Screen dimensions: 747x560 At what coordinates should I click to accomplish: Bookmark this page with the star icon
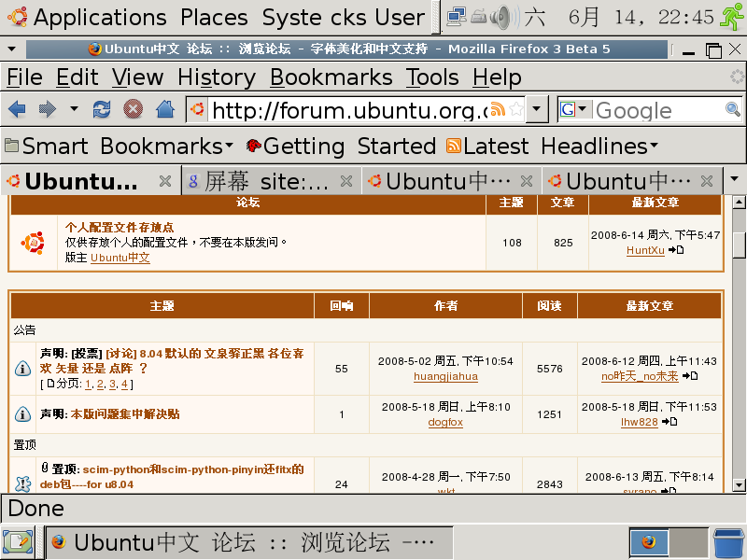tap(516, 109)
